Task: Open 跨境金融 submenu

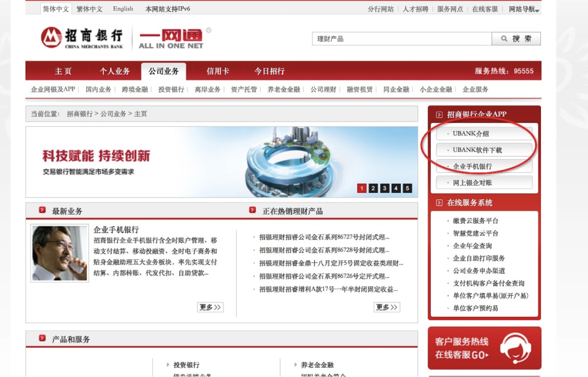Action: [134, 89]
